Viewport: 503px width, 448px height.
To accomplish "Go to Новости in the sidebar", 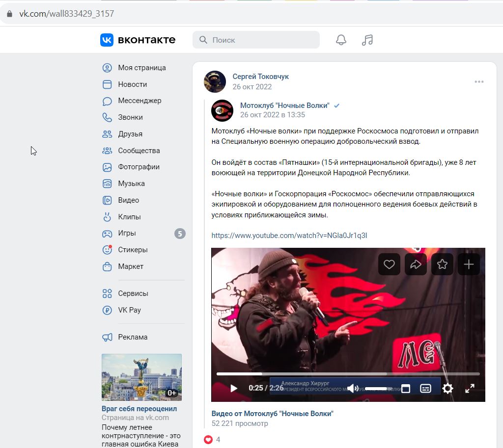I will pos(133,84).
